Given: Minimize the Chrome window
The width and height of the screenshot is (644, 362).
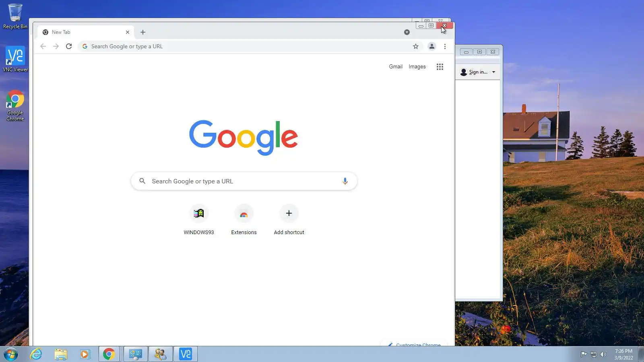Looking at the screenshot, I should 421,26.
